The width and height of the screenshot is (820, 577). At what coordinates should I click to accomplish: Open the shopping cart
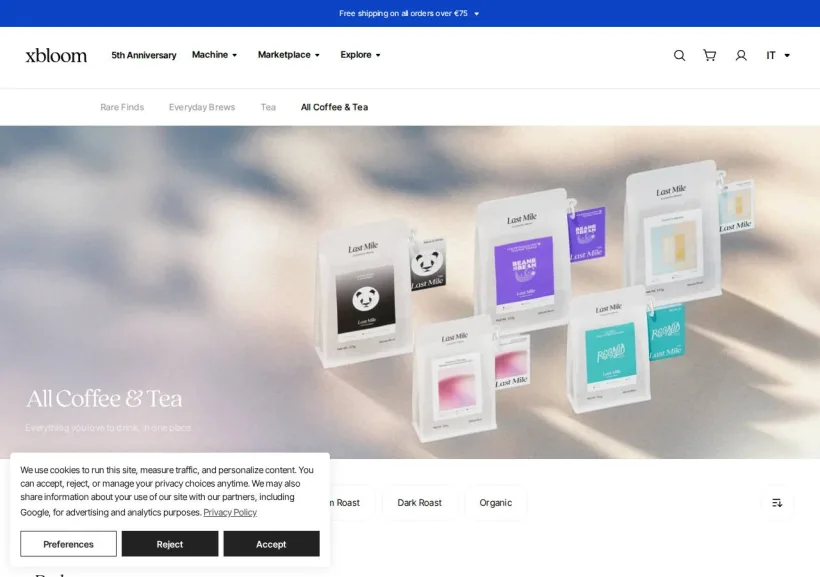click(x=710, y=55)
